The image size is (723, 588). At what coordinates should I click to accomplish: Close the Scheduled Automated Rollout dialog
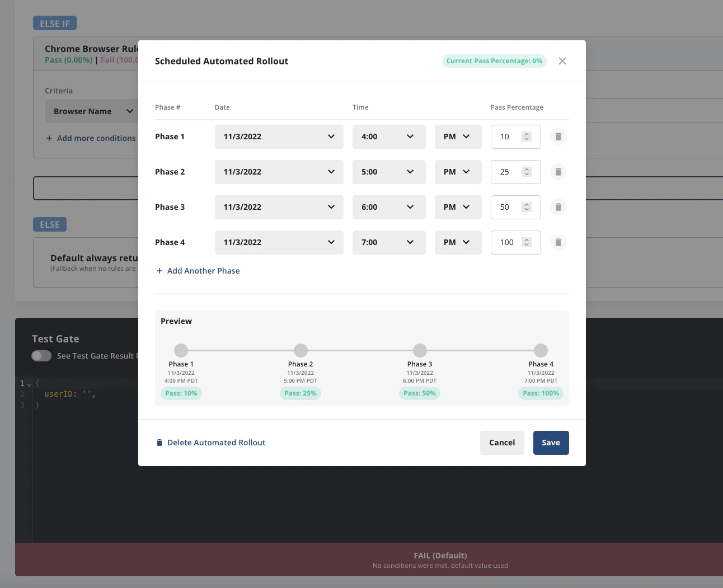click(562, 61)
